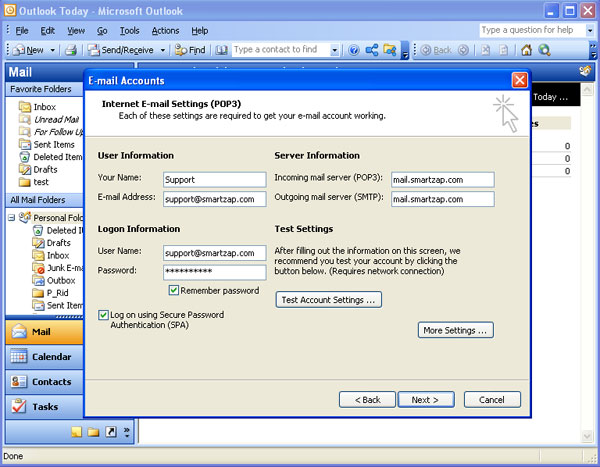
Task: Click the Next button in dialog
Action: 426,400
